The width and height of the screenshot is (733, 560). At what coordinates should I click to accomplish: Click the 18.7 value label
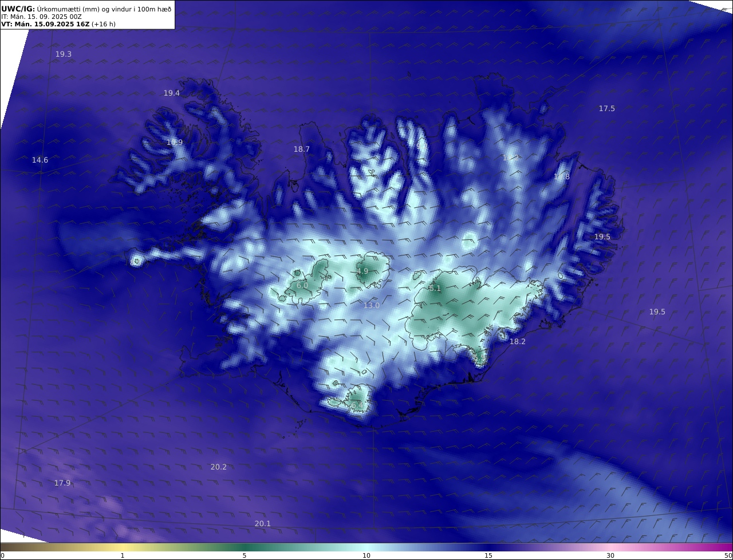(x=302, y=149)
